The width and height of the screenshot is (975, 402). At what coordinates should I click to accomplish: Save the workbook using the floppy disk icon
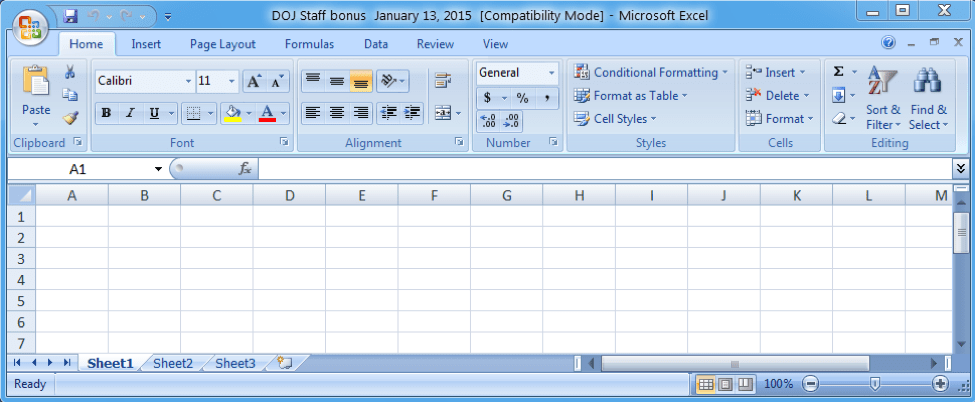70,15
